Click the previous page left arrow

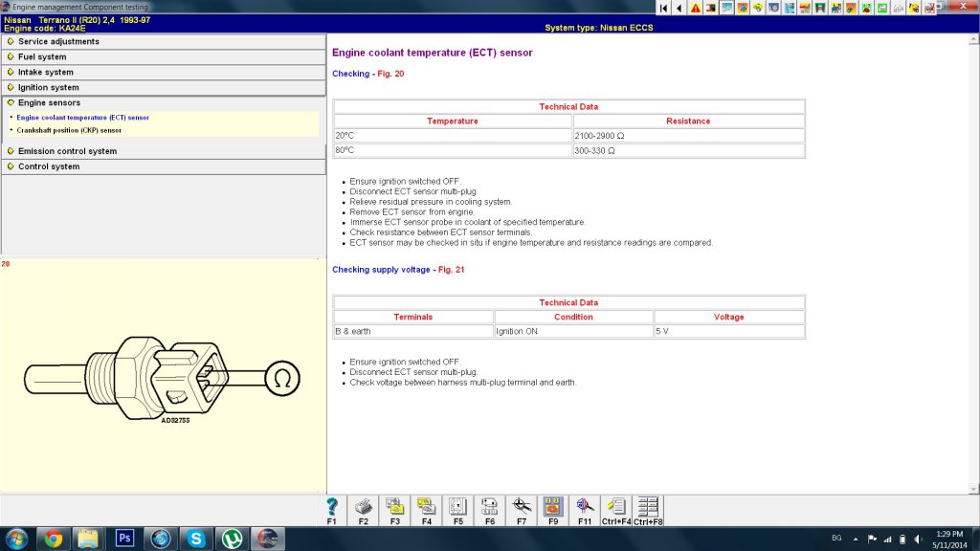(x=679, y=8)
